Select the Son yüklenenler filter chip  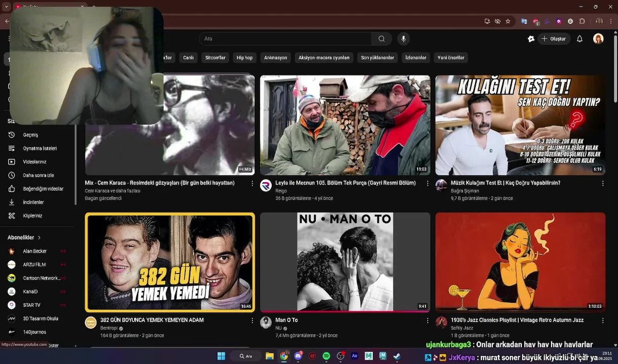tap(377, 58)
